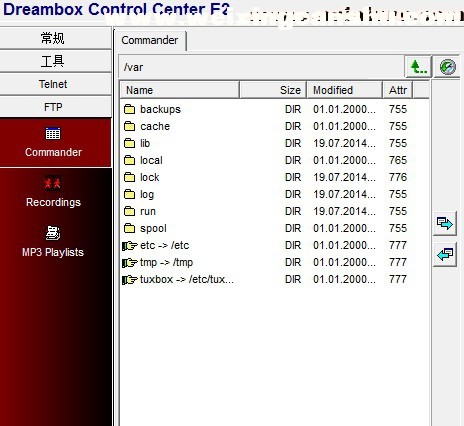The height and width of the screenshot is (426, 464).
Task: Click the etc symlink hand icon
Action: coord(130,245)
